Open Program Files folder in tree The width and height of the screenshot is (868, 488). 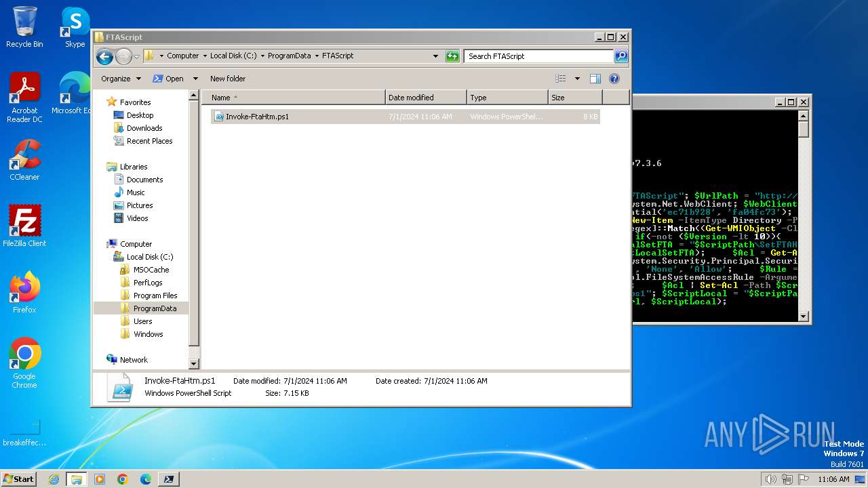pyautogui.click(x=155, y=296)
